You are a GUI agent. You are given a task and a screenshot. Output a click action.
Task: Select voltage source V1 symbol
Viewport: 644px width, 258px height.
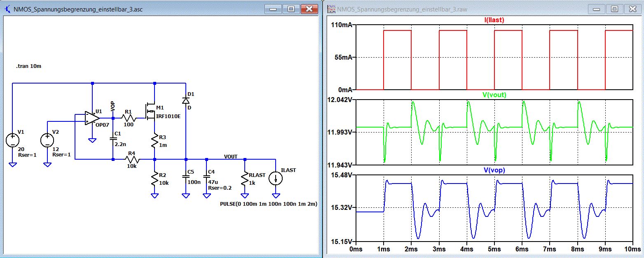click(13, 140)
